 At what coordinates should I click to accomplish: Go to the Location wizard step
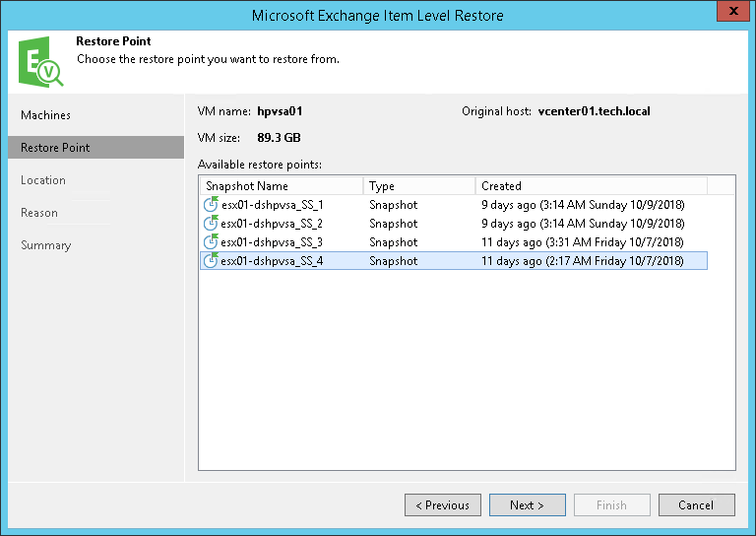tap(43, 180)
